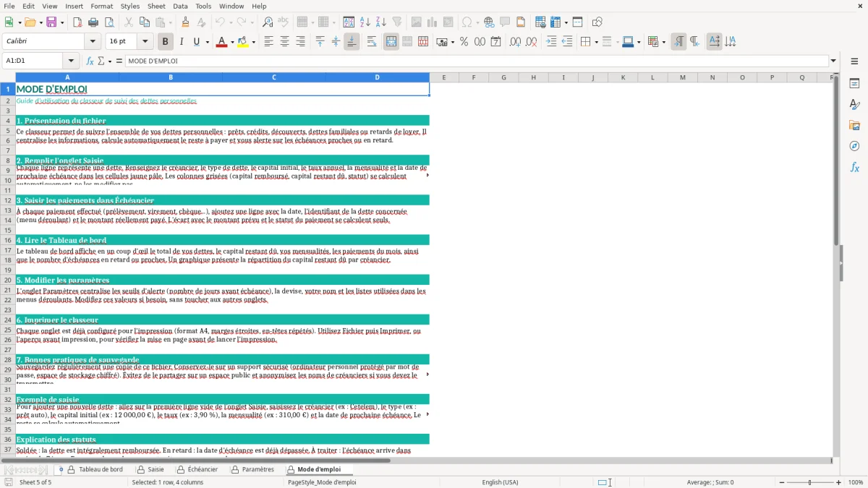The image size is (868, 488).
Task: Open the Data menu
Action: (x=180, y=6)
